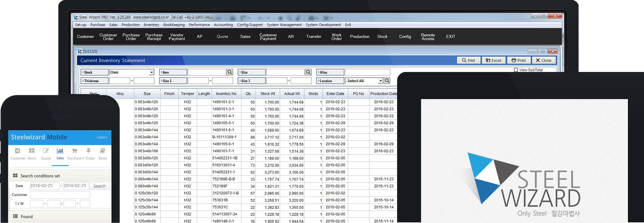Screen dimensions: 644x223
Task: Print the Current Inventory Statement
Action: 519,60
